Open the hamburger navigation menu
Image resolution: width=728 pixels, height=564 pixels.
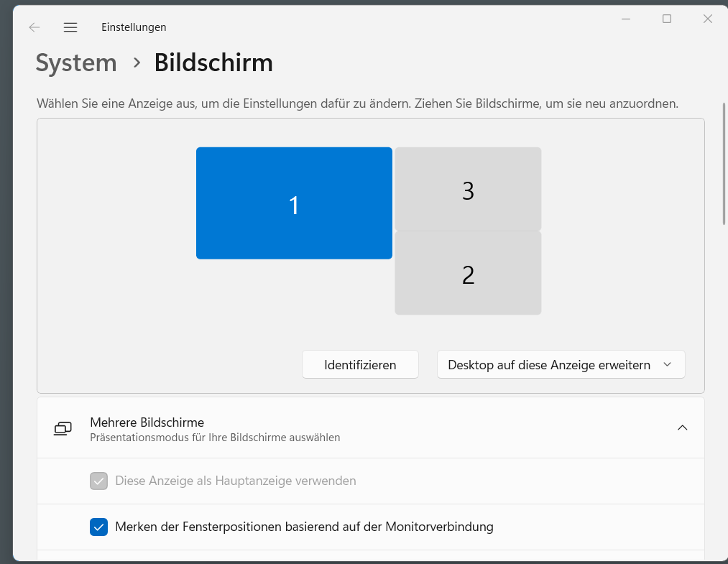pyautogui.click(x=70, y=27)
